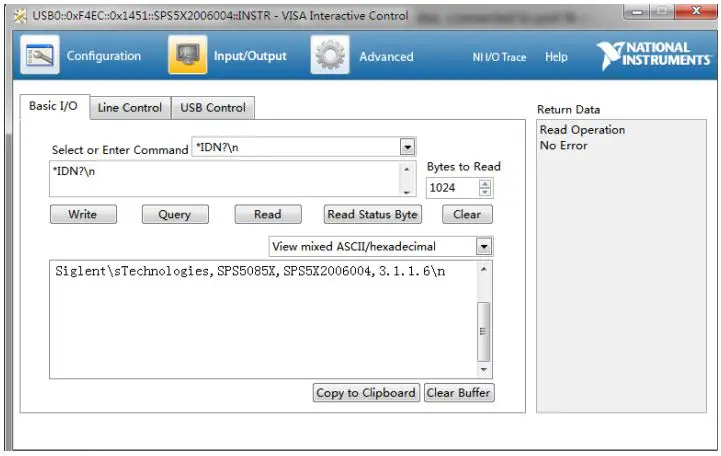Image resolution: width=721 pixels, height=456 pixels.
Task: Switch to the Line Control tab
Action: coord(130,108)
